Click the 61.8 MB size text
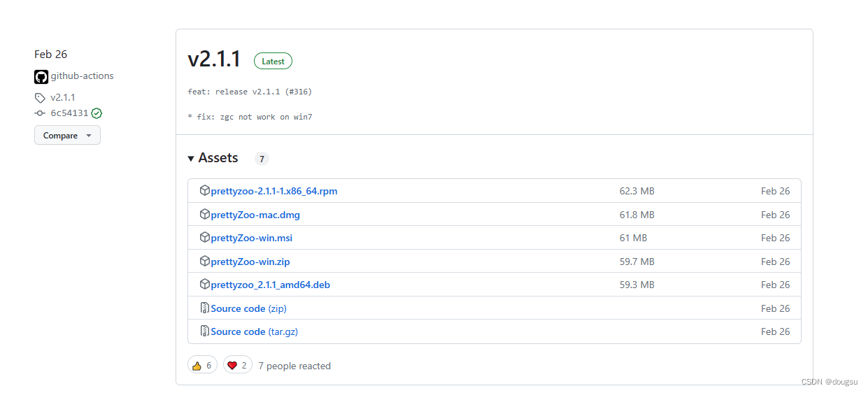This screenshot has width=868, height=393. [637, 215]
